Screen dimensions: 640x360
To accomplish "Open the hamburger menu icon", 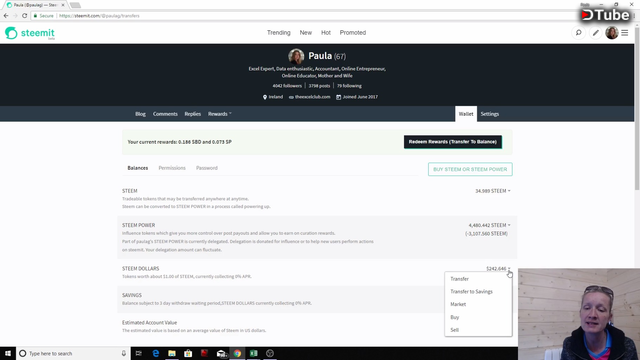I will point(625,33).
